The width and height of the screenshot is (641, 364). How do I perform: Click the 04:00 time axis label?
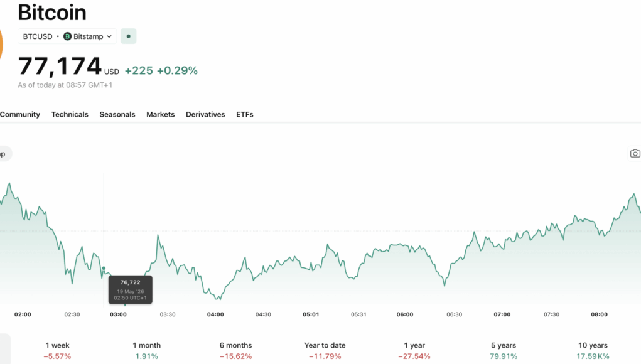[215, 314]
